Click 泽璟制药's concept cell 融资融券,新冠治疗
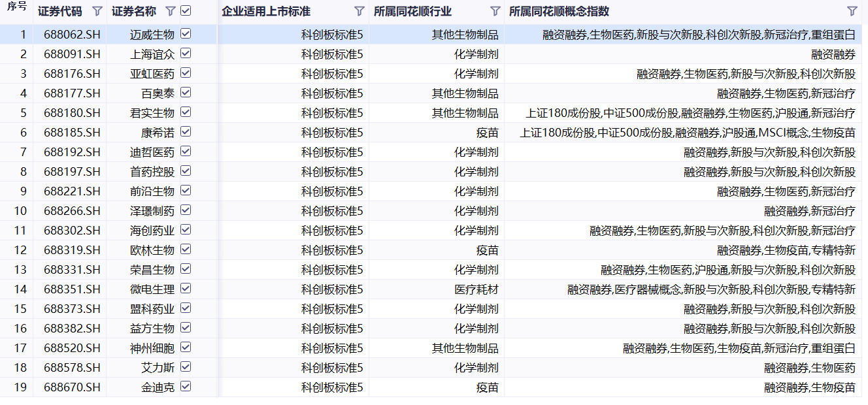The width and height of the screenshot is (868, 405). click(x=810, y=211)
